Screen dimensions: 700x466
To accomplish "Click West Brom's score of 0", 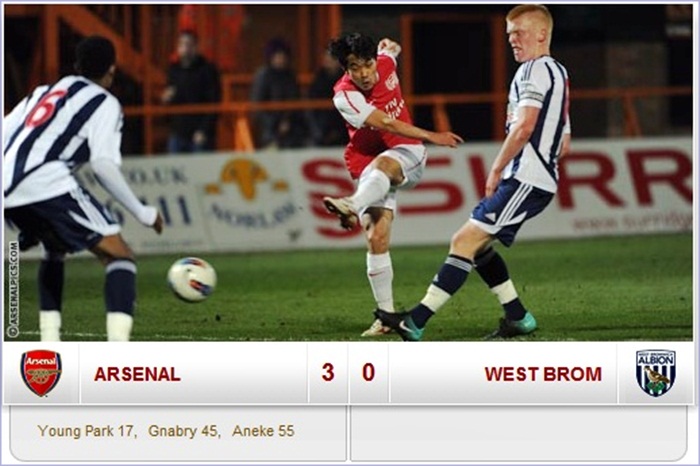I will point(368,372).
